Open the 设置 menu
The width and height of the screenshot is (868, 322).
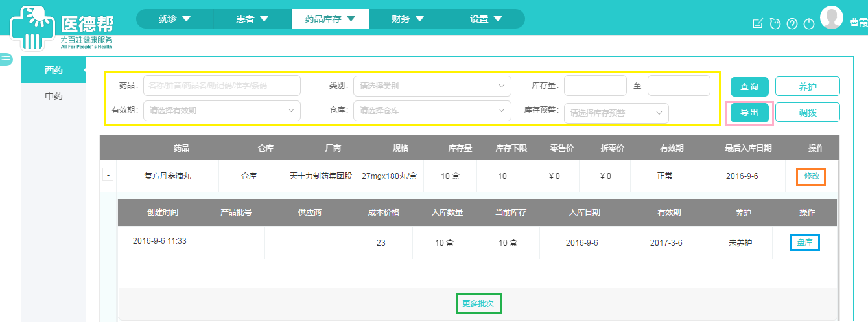point(486,19)
